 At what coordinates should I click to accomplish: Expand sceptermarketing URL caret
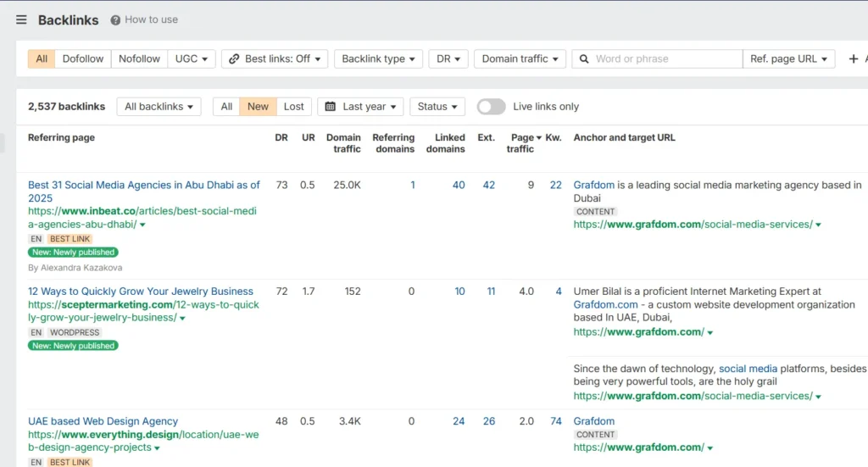[x=183, y=318]
